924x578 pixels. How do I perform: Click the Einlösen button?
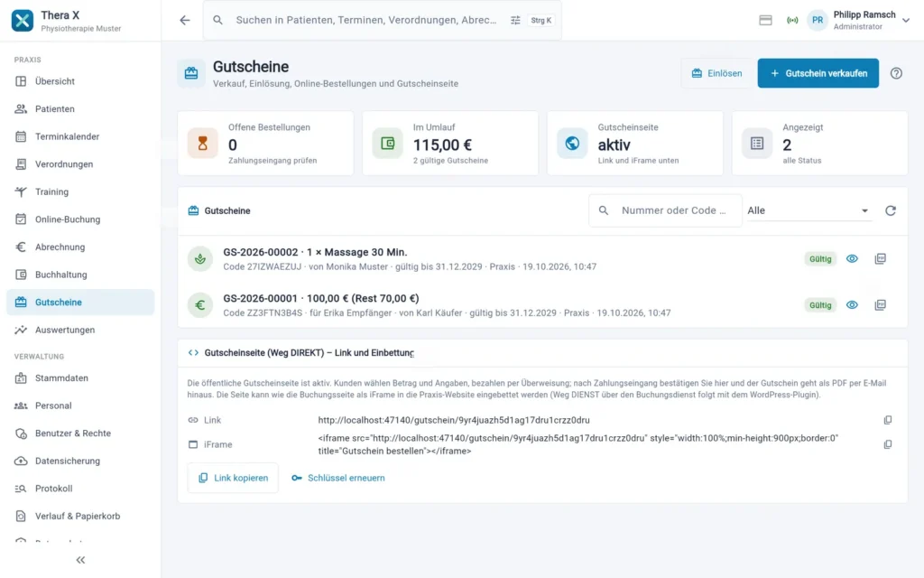[716, 73]
